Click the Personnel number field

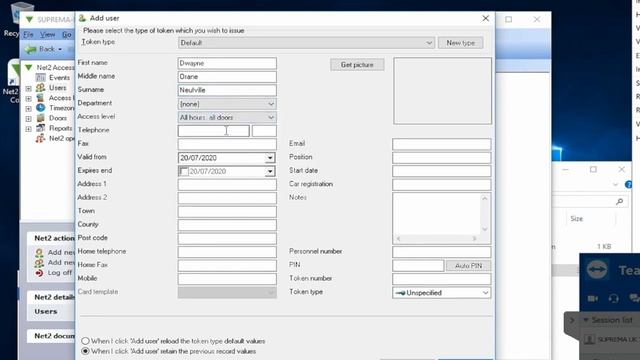pyautogui.click(x=442, y=252)
